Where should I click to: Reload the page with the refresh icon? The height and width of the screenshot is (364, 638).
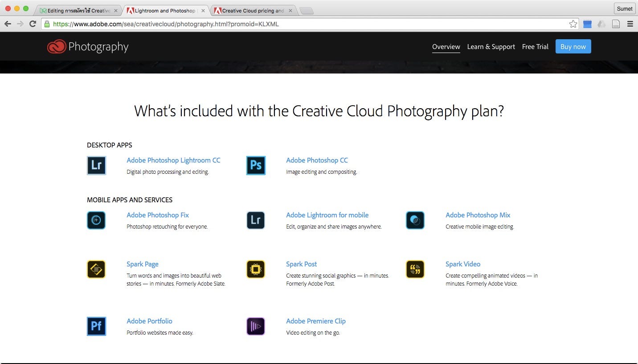(33, 24)
